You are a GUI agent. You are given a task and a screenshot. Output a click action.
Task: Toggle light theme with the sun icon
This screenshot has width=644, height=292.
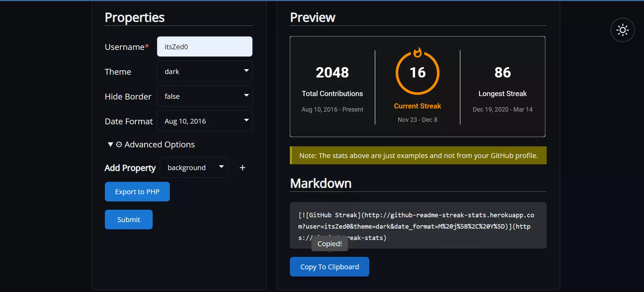(x=622, y=30)
